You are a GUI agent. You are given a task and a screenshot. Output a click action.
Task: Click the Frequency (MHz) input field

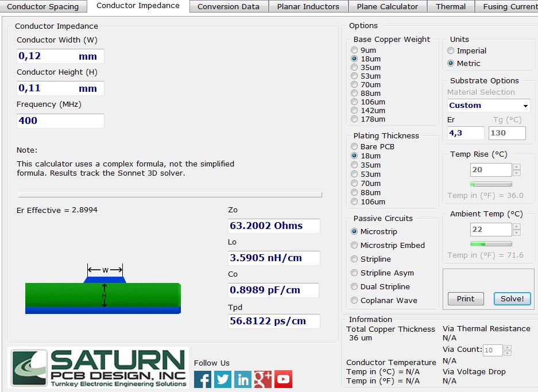(x=60, y=121)
